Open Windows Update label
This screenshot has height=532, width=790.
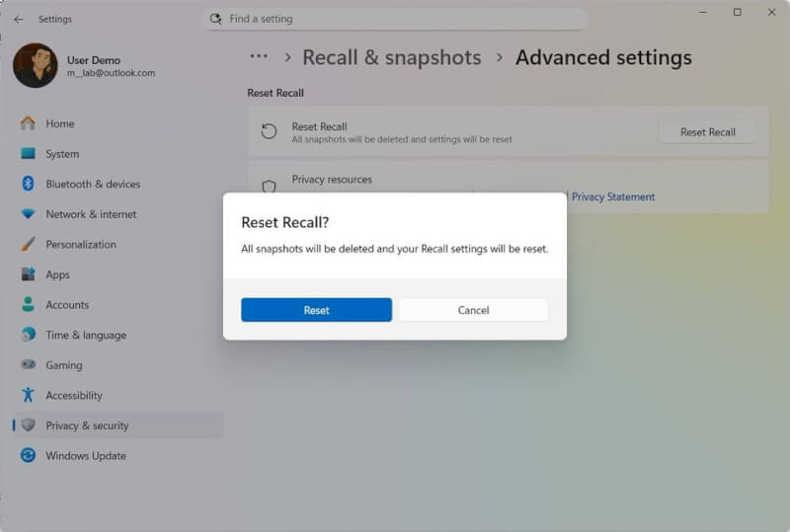tap(86, 456)
